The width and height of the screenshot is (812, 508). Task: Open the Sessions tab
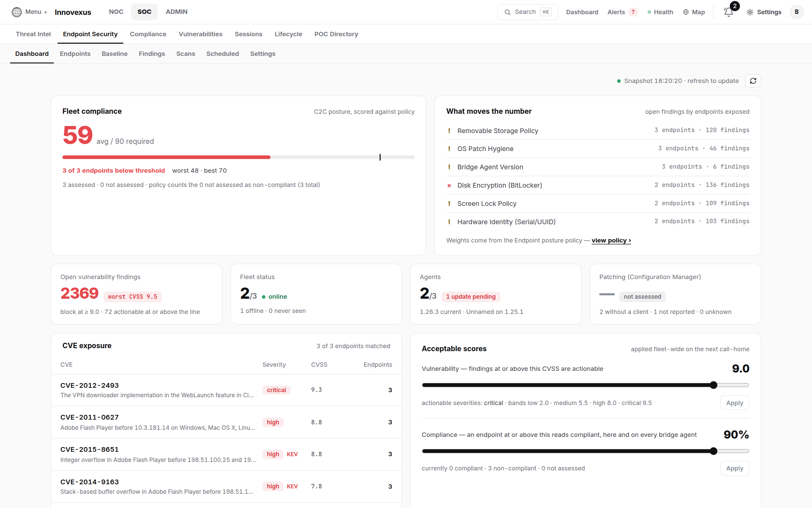click(x=249, y=34)
